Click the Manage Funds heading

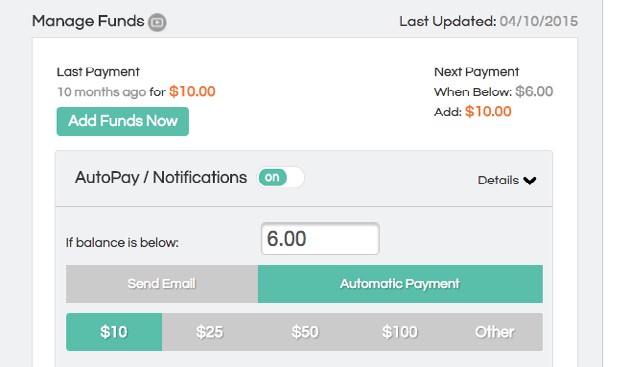pos(88,21)
